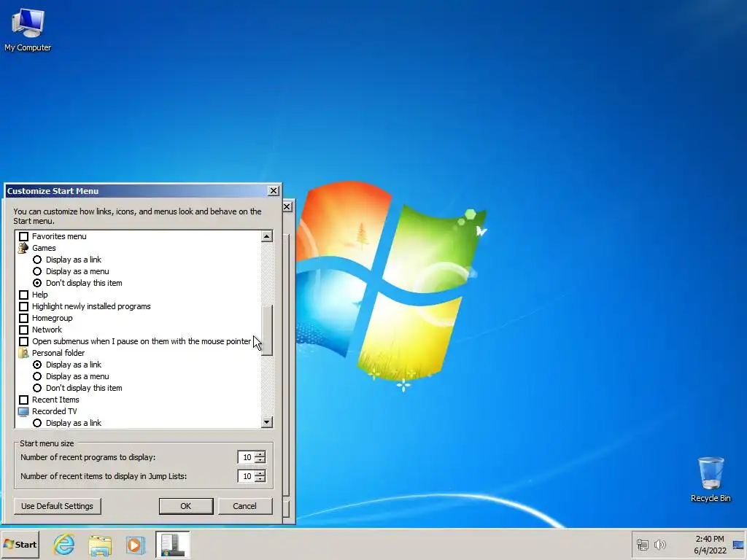Click the network tray icon
747x560 pixels.
[643, 544]
